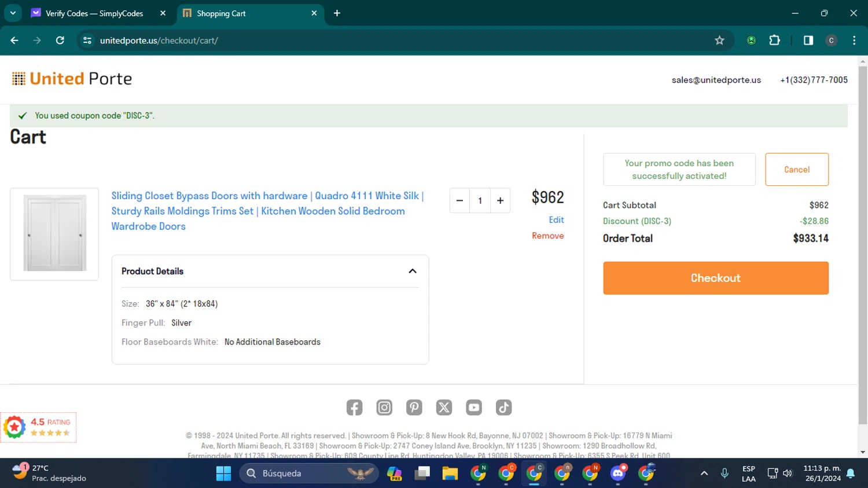Decrease quantity with minus button
The width and height of the screenshot is (868, 488).
[459, 201]
